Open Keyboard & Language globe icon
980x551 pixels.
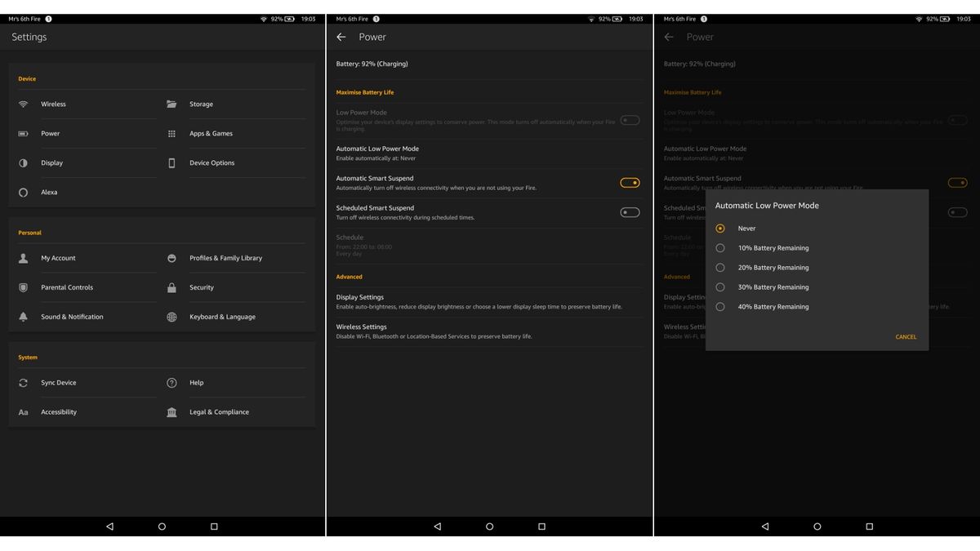click(171, 317)
